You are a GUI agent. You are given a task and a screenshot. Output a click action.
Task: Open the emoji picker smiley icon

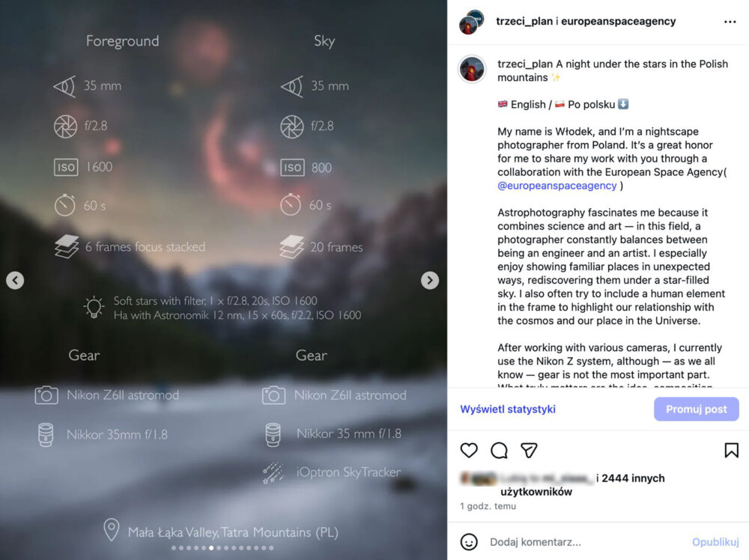pyautogui.click(x=469, y=542)
